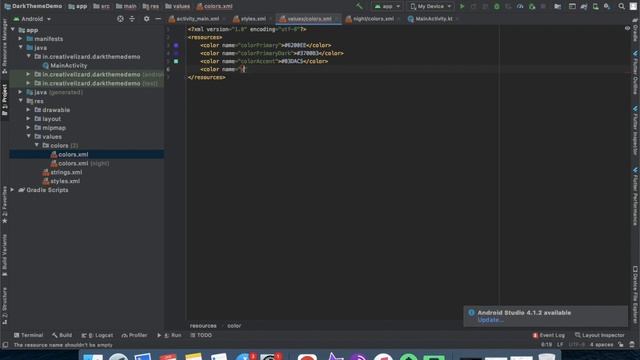Toggle the Flutter Performance side panel

click(636, 196)
